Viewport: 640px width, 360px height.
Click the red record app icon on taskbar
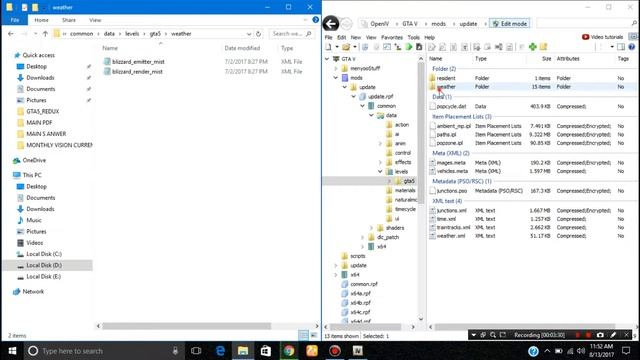[x=335, y=351]
